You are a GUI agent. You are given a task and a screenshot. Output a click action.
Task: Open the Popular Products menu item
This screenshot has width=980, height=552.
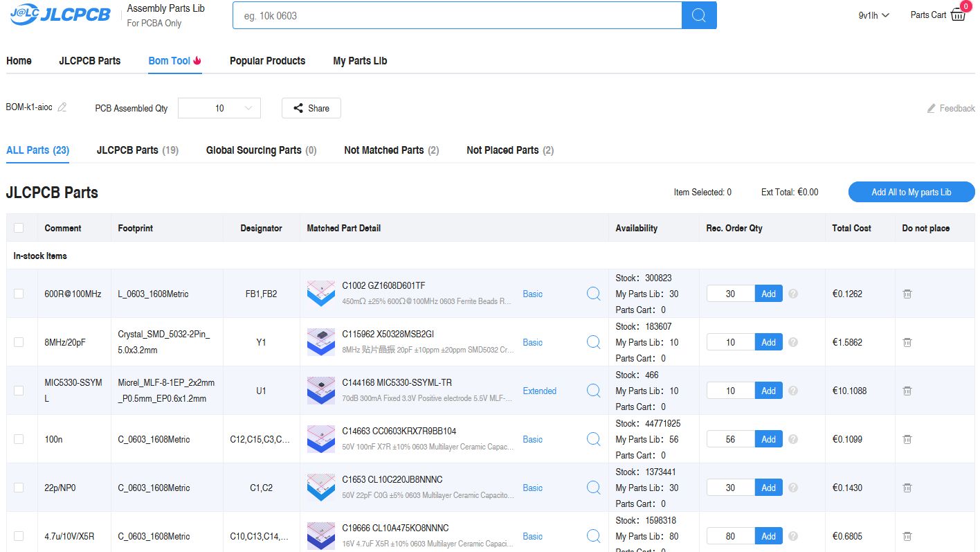[267, 61]
